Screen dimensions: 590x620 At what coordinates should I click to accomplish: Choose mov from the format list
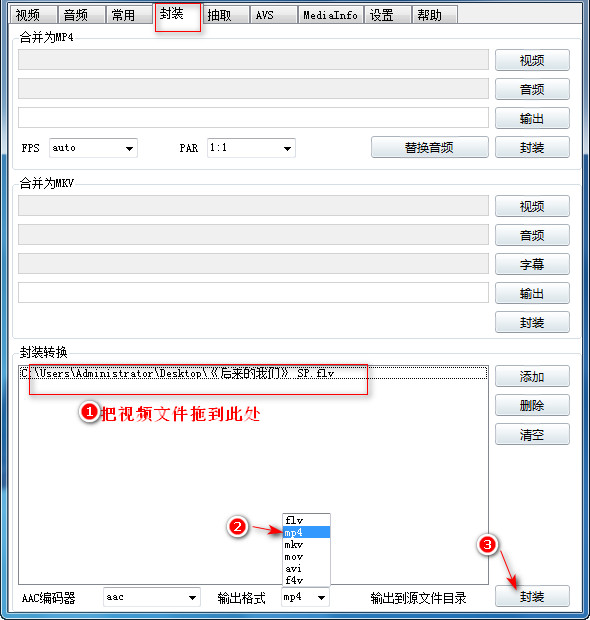pos(306,557)
